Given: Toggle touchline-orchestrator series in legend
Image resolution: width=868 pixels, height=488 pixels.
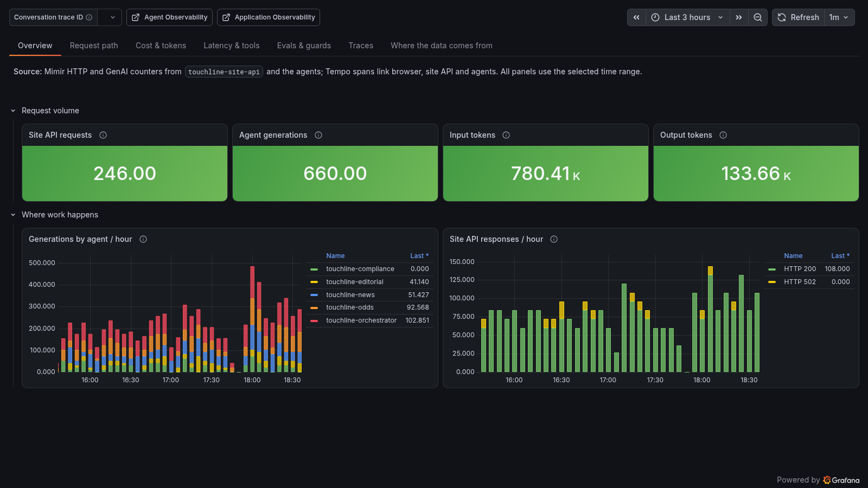Looking at the screenshot, I should 361,320.
